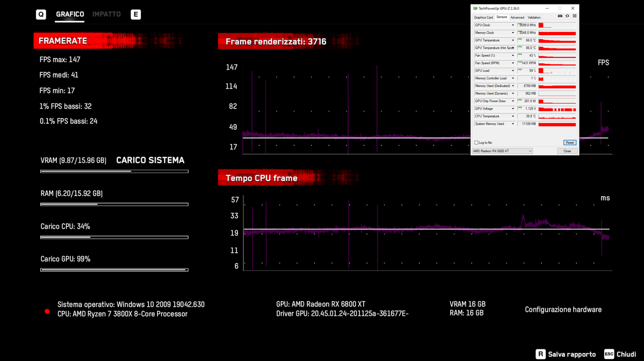Click the Fan Speed (RPM) value 1431 RPM
The height and width of the screenshot is (361, 644).
pos(527,63)
